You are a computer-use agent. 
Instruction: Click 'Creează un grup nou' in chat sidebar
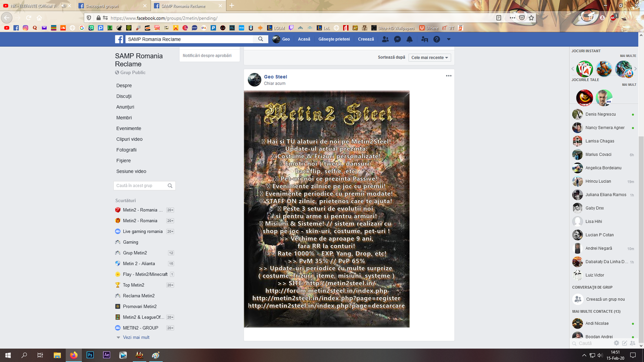[x=605, y=299]
